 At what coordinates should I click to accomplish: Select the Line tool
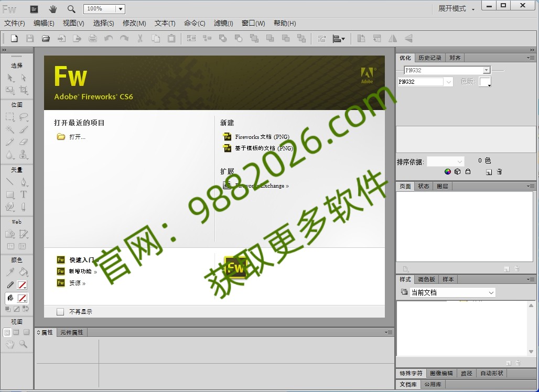click(10, 182)
